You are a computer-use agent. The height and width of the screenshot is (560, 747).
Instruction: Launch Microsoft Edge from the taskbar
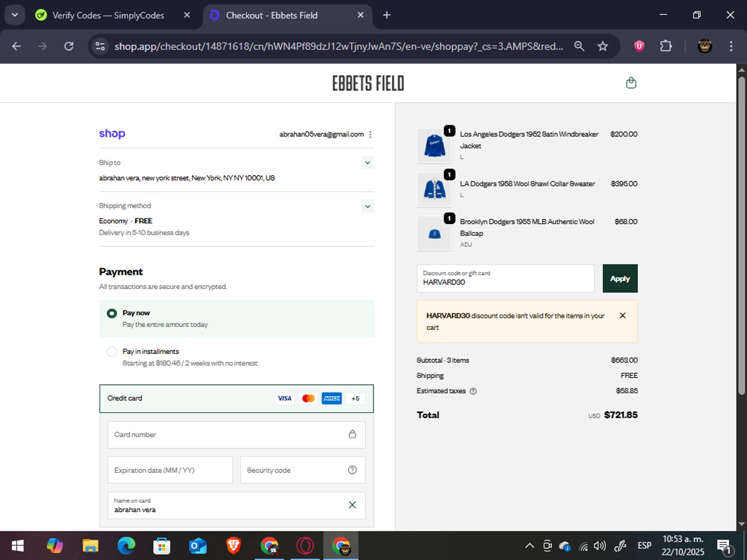pos(126,546)
